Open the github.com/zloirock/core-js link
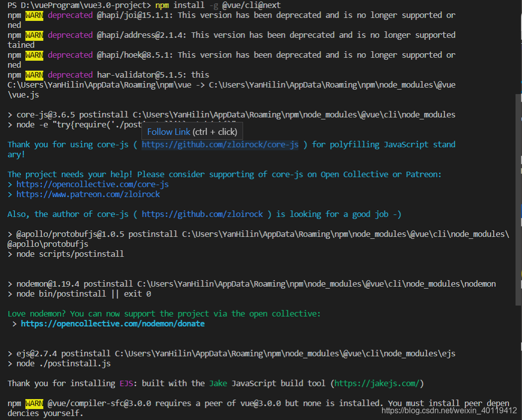 pyautogui.click(x=220, y=145)
